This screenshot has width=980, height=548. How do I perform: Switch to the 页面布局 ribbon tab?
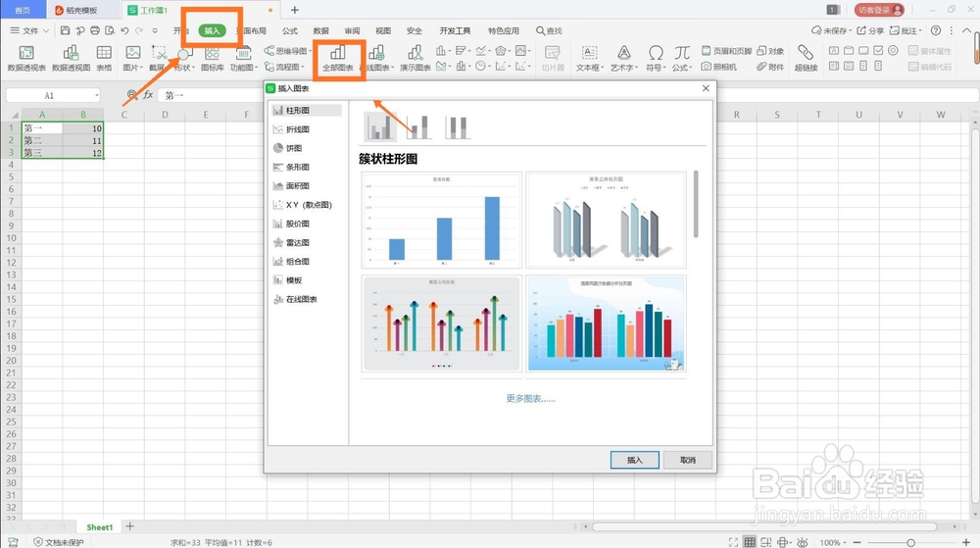pyautogui.click(x=251, y=30)
